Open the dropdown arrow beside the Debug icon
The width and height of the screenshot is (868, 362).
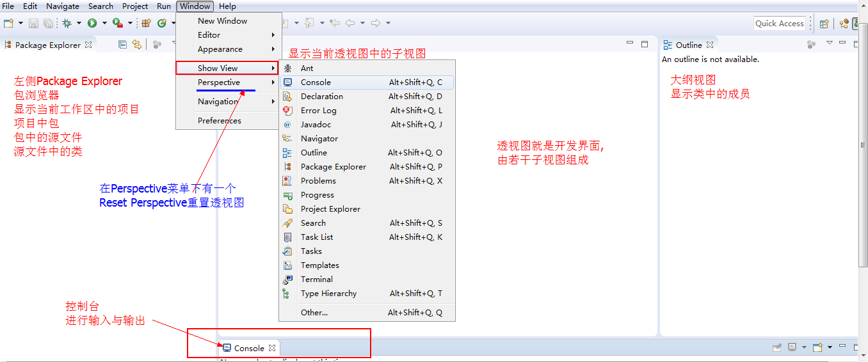click(x=79, y=24)
